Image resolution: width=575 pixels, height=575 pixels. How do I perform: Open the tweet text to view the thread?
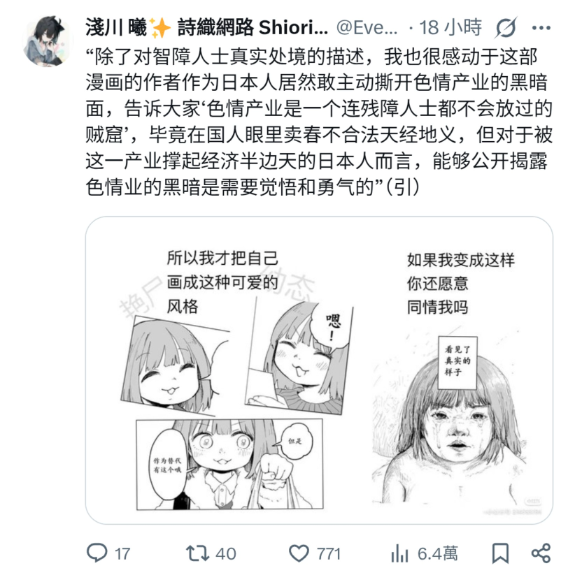click(319, 122)
